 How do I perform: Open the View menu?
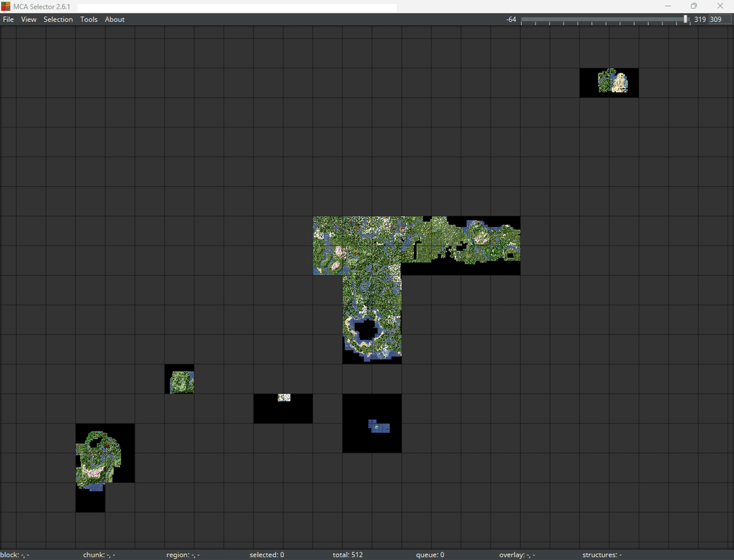(x=29, y=20)
